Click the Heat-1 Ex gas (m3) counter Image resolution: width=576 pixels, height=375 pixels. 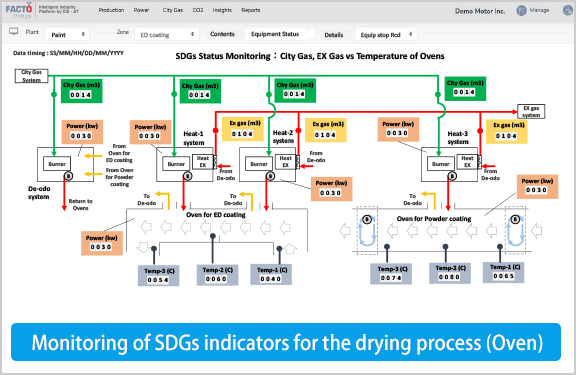click(x=242, y=129)
